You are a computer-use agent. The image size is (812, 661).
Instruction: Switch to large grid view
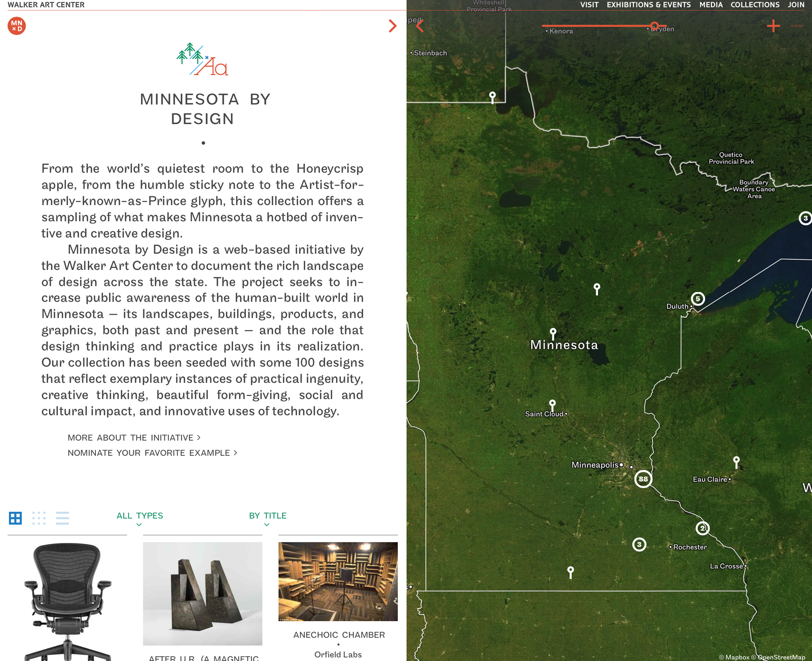tap(15, 518)
